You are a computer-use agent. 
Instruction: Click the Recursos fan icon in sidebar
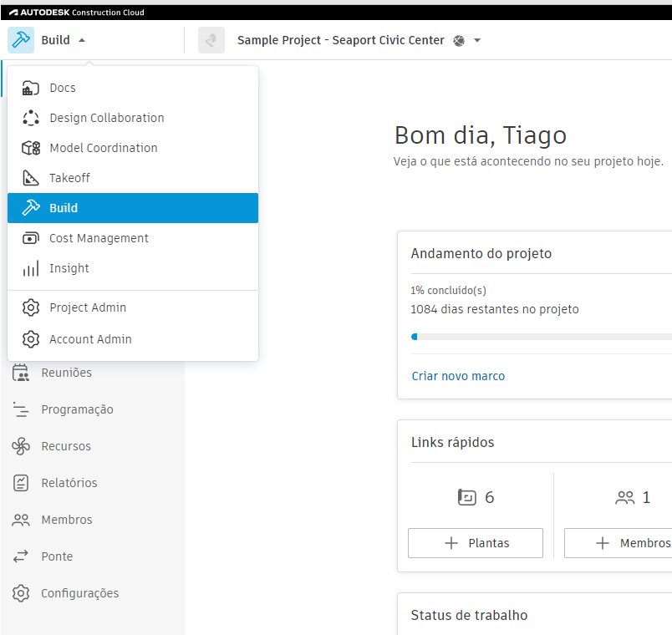click(x=21, y=446)
